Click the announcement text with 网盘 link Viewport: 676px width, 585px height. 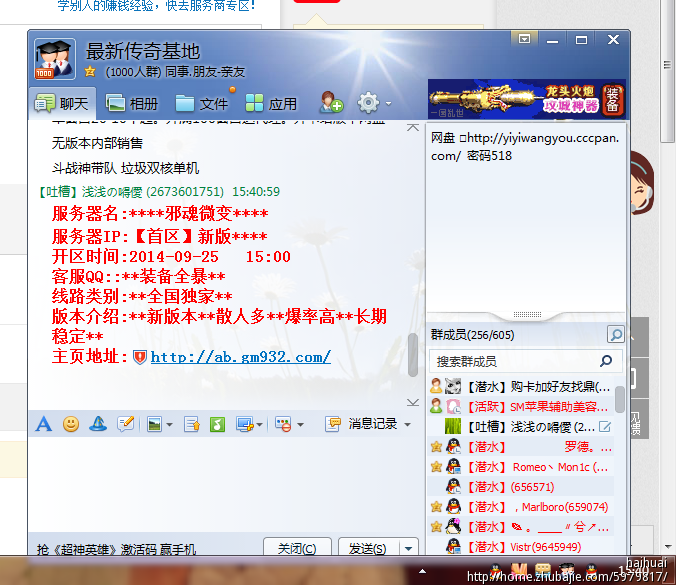click(525, 147)
